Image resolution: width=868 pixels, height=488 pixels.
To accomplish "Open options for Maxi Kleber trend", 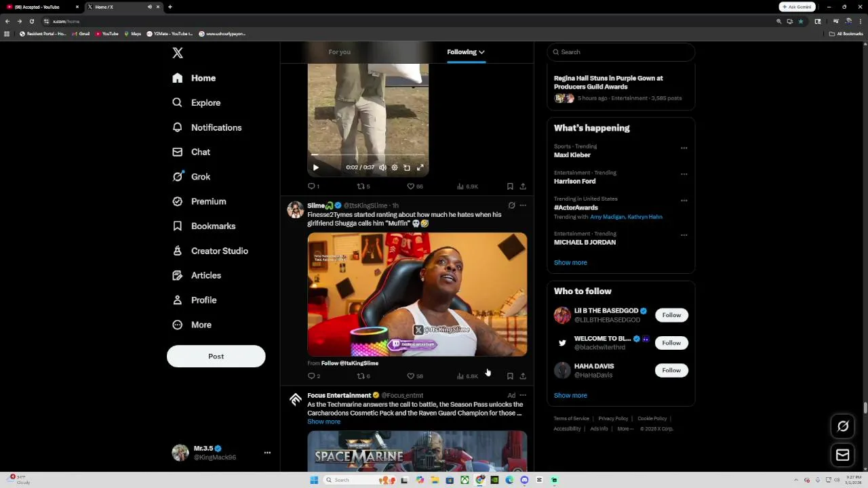I will pyautogui.click(x=684, y=148).
